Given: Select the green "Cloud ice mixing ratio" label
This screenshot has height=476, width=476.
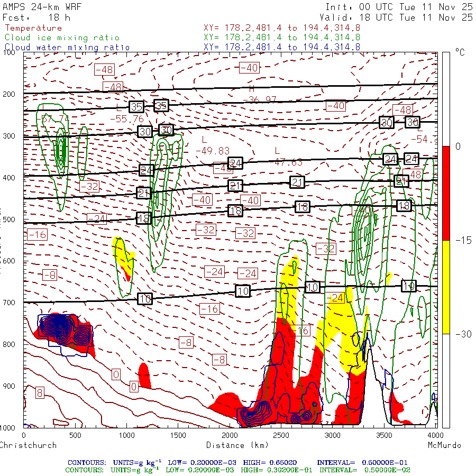Looking at the screenshot, I should click(x=62, y=38).
